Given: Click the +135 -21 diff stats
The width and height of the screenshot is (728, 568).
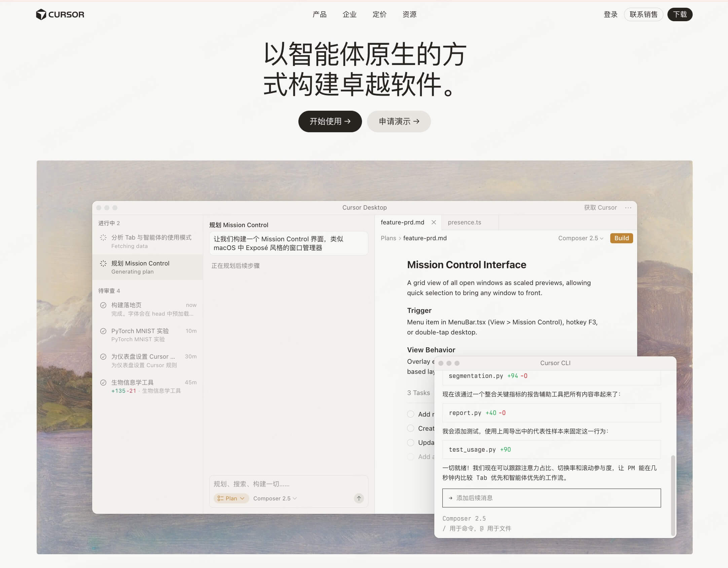Looking at the screenshot, I should point(123,391).
